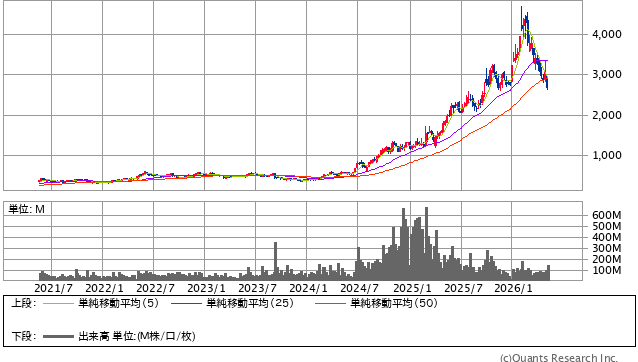This screenshot has height=362, width=638.
Task: Click the 400M volume axis label
Action: (607, 237)
